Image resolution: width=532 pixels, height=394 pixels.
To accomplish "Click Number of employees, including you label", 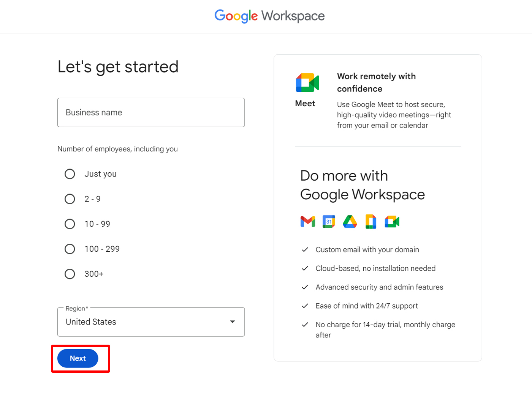I will 117,149.
